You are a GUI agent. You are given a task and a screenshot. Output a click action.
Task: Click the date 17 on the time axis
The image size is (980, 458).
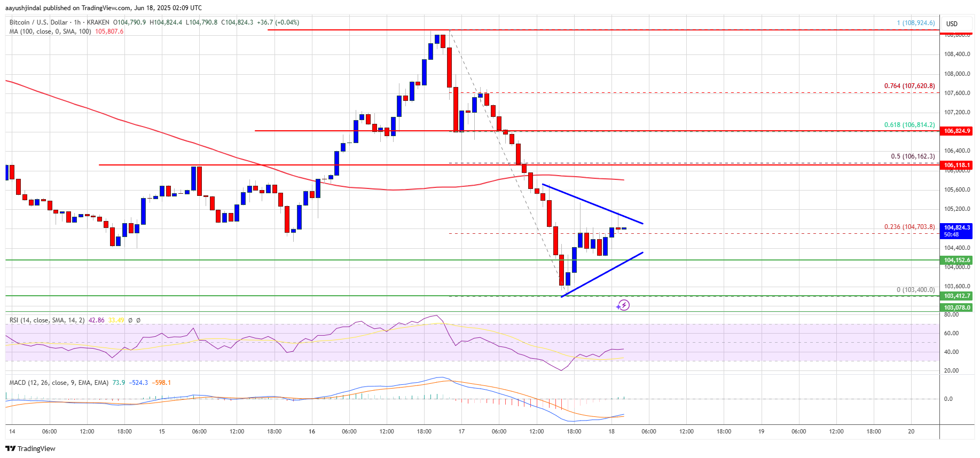coord(461,431)
